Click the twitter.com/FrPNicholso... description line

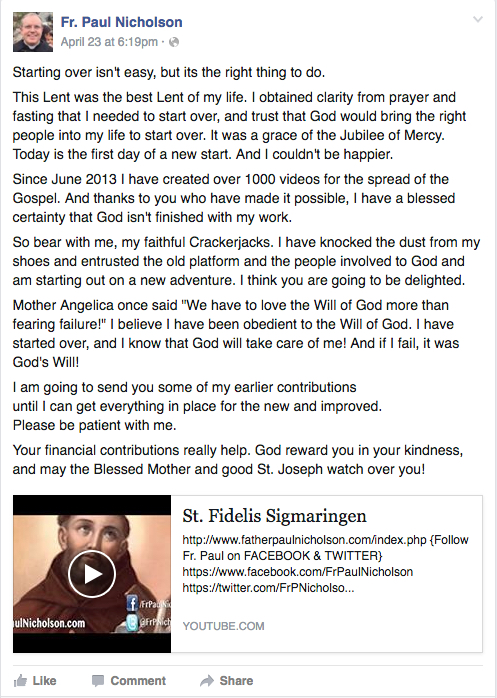[x=269, y=588]
